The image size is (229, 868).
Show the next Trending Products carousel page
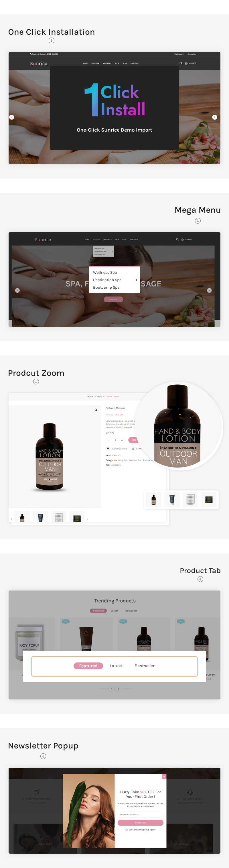[119, 689]
